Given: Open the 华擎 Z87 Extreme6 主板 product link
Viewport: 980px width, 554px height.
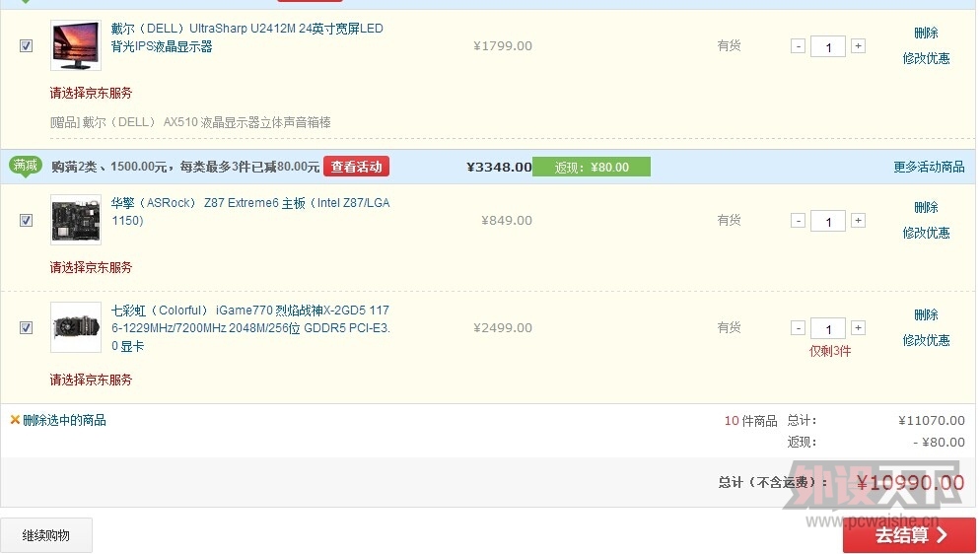Looking at the screenshot, I should tap(250, 212).
